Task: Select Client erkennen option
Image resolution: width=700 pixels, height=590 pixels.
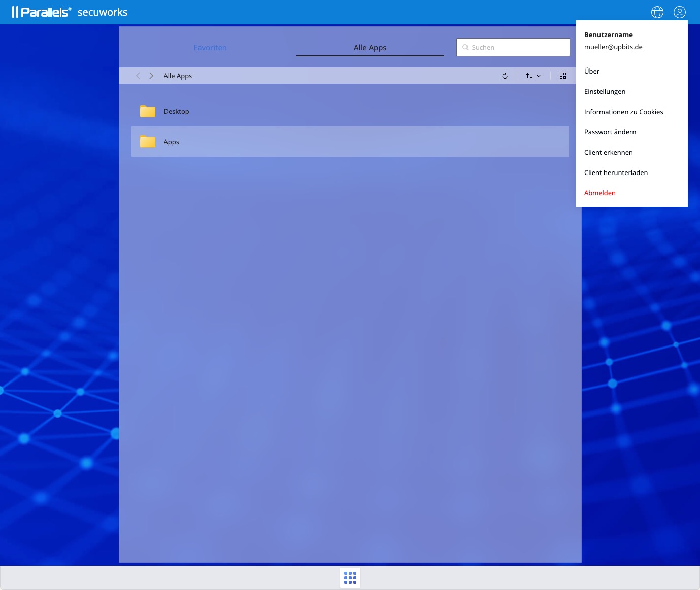Action: point(608,152)
